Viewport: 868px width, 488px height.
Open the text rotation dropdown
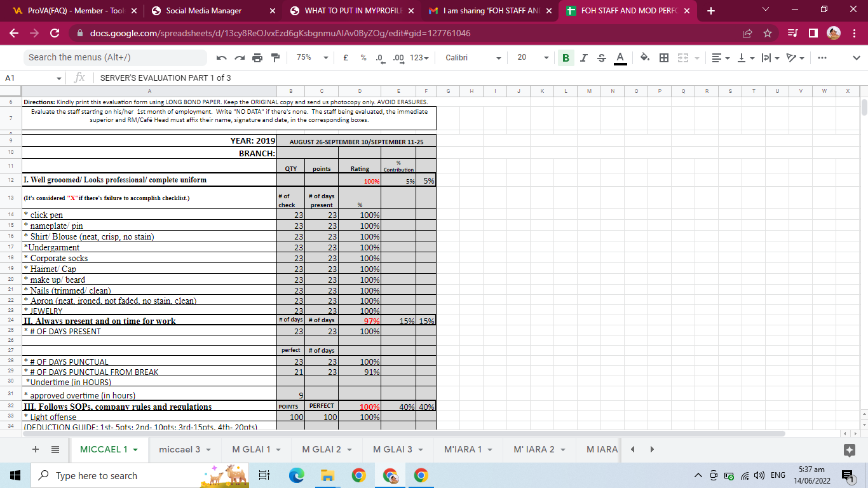(795, 58)
